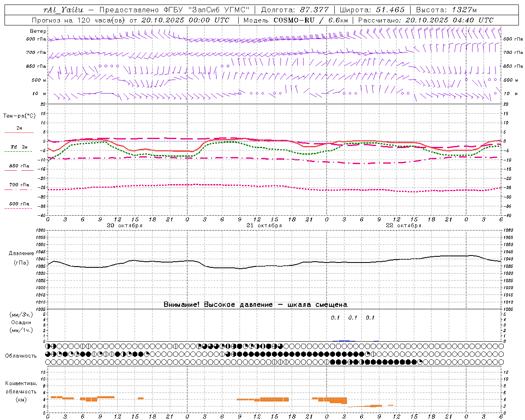The width and height of the screenshot is (525, 420).
Task: Click the (км) convective cloud unit label
Action: (21, 399)
